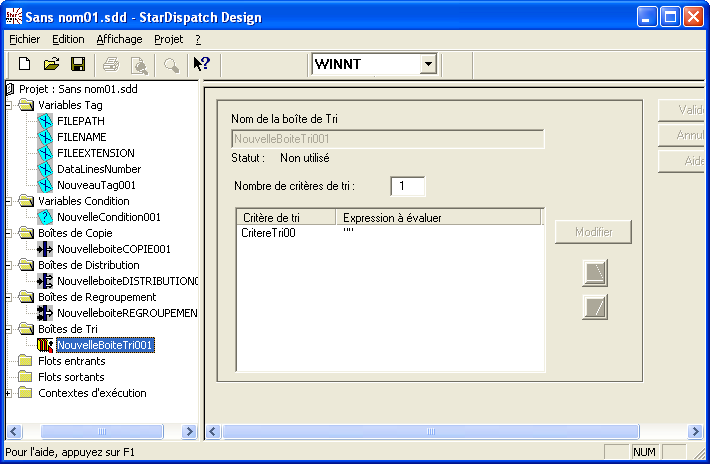Click the context help pointer icon

[x=201, y=64]
